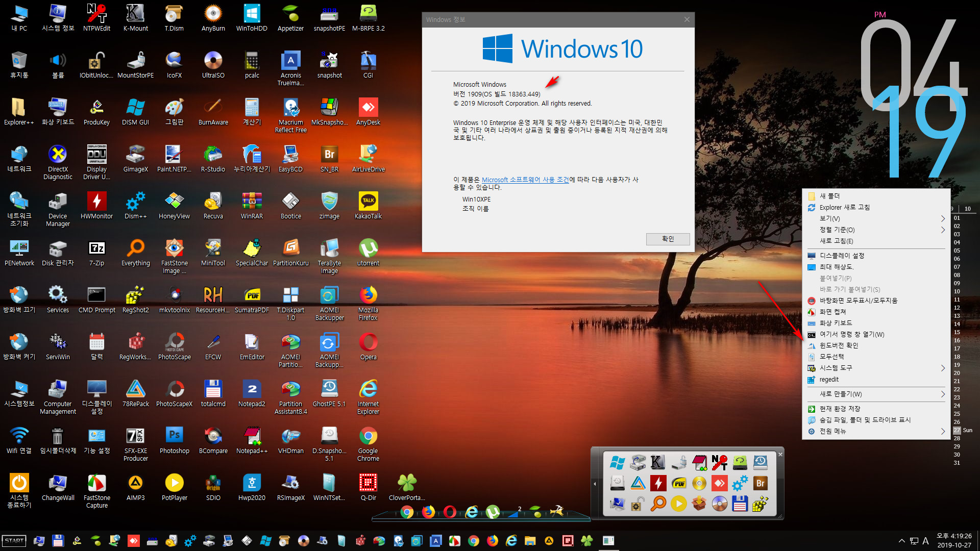The image size is (980, 551).
Task: Open the Opera desktop icon
Action: tap(368, 346)
